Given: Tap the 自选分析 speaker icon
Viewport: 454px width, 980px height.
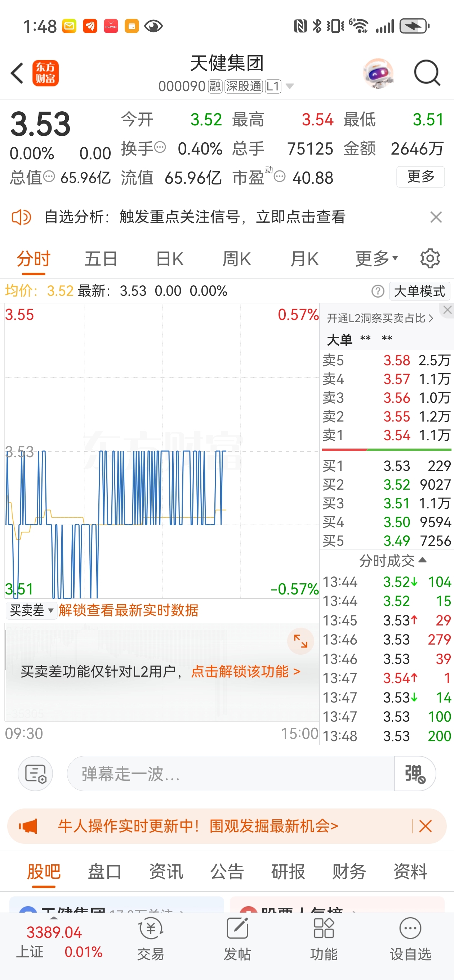Looking at the screenshot, I should (x=21, y=217).
